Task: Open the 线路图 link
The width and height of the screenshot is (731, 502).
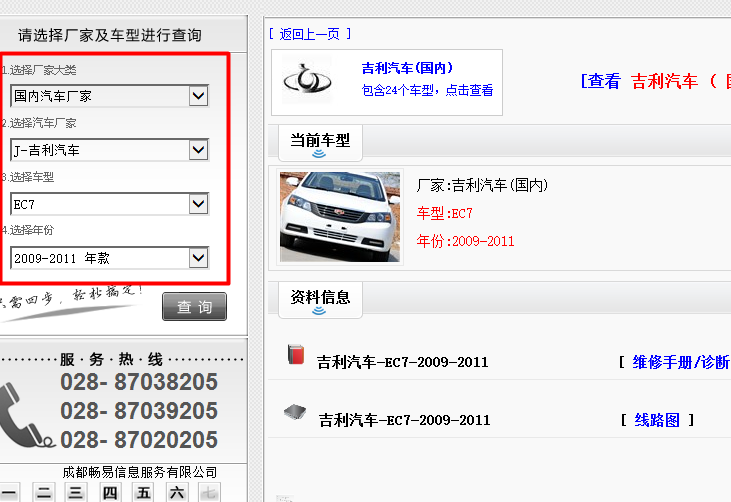Action: pyautogui.click(x=657, y=420)
